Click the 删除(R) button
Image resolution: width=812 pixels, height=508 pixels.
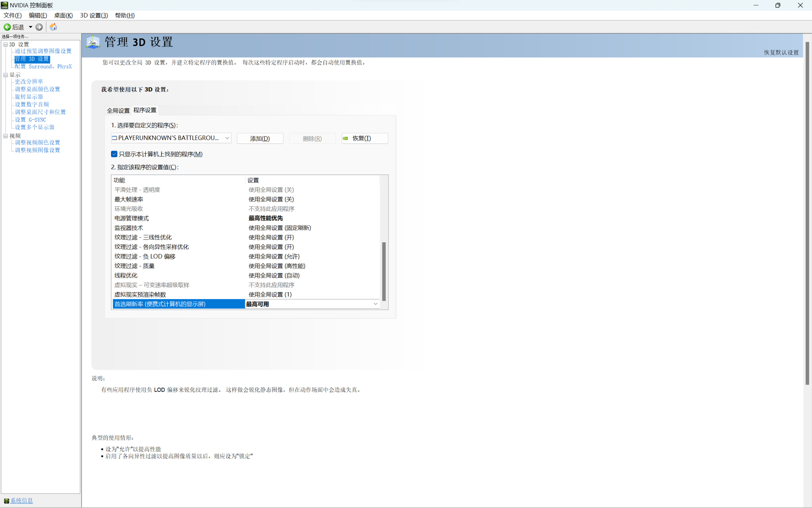(312, 138)
